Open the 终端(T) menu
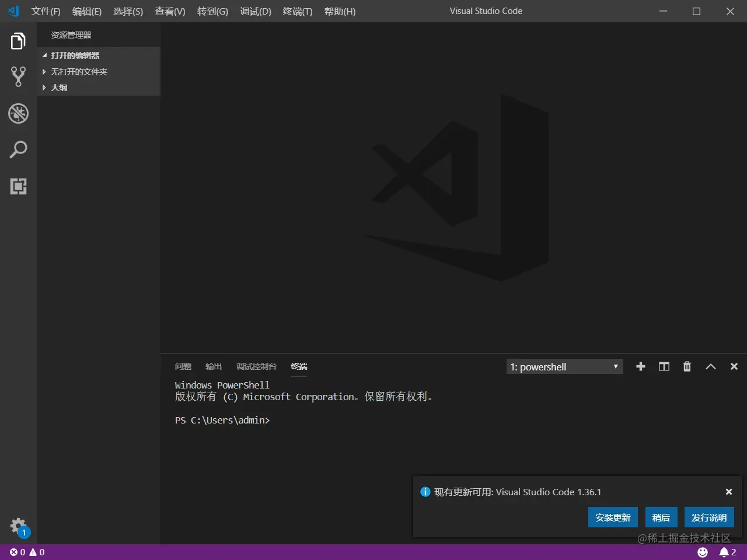Viewport: 747px width, 560px height. [298, 11]
